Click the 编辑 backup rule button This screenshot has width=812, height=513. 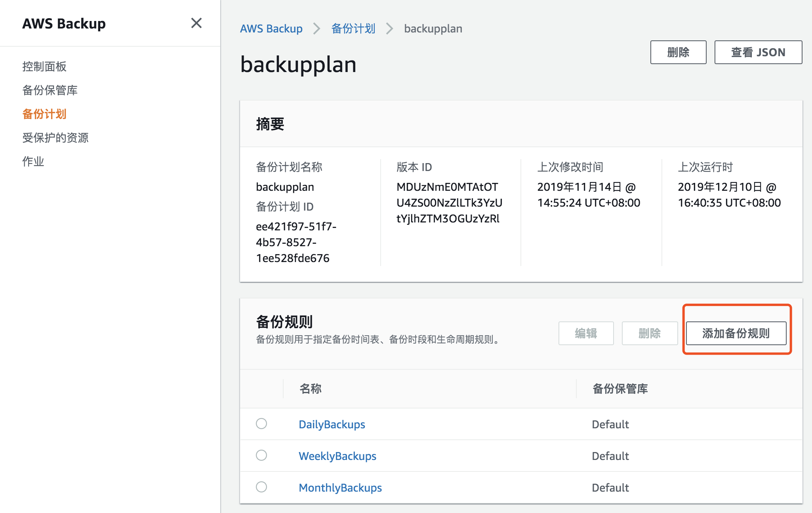[x=586, y=333]
